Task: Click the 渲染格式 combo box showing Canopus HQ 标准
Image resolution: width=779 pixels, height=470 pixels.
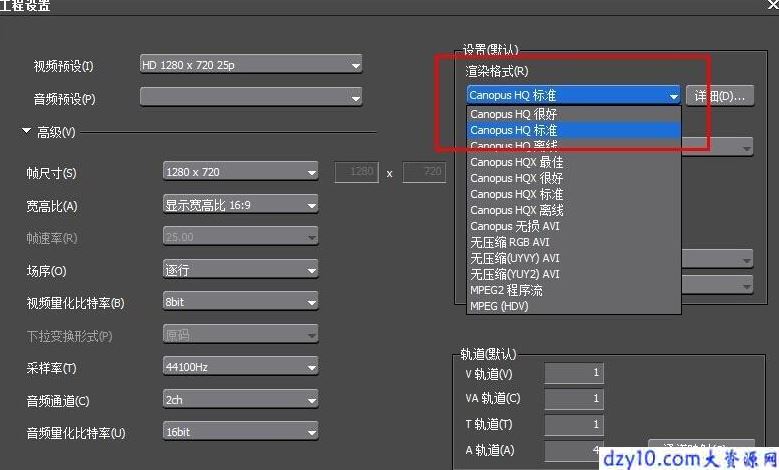Action: (573, 95)
